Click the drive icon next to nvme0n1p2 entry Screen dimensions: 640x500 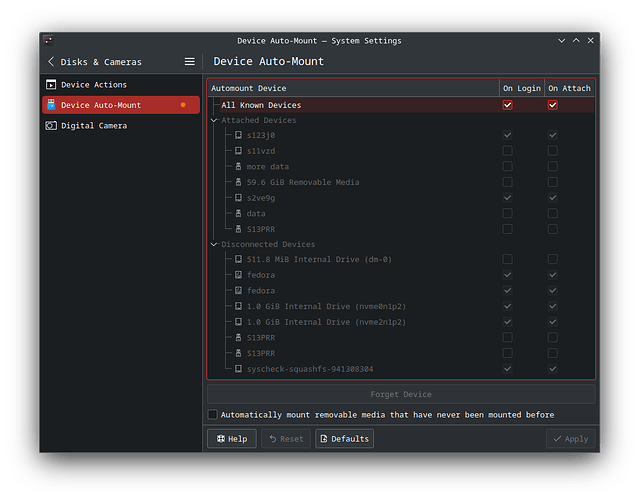(x=238, y=306)
